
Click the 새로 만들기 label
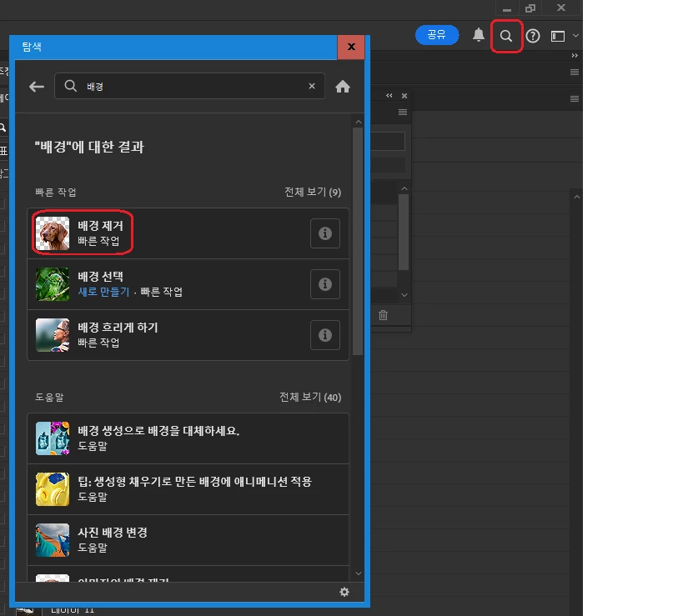pyautogui.click(x=104, y=292)
